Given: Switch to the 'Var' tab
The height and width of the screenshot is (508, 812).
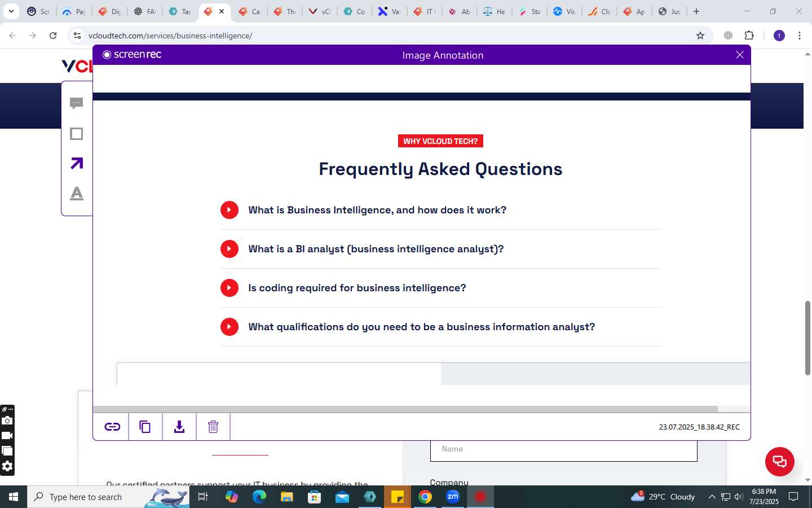Looking at the screenshot, I should 389,11.
